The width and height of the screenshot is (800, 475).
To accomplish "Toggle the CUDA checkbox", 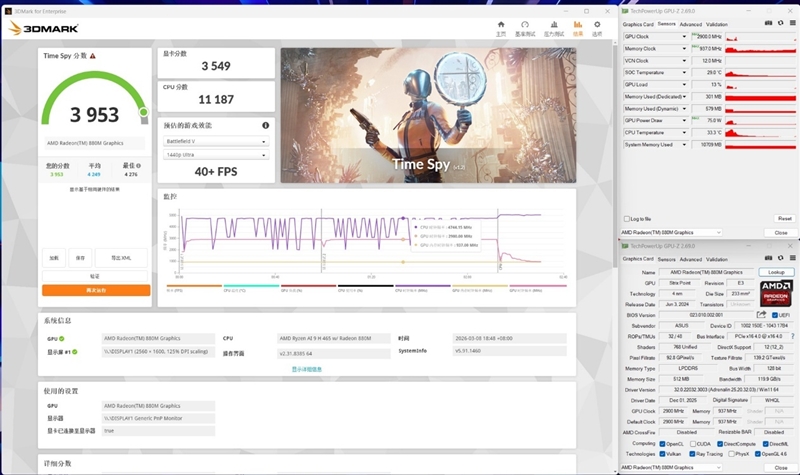I will coord(693,444).
